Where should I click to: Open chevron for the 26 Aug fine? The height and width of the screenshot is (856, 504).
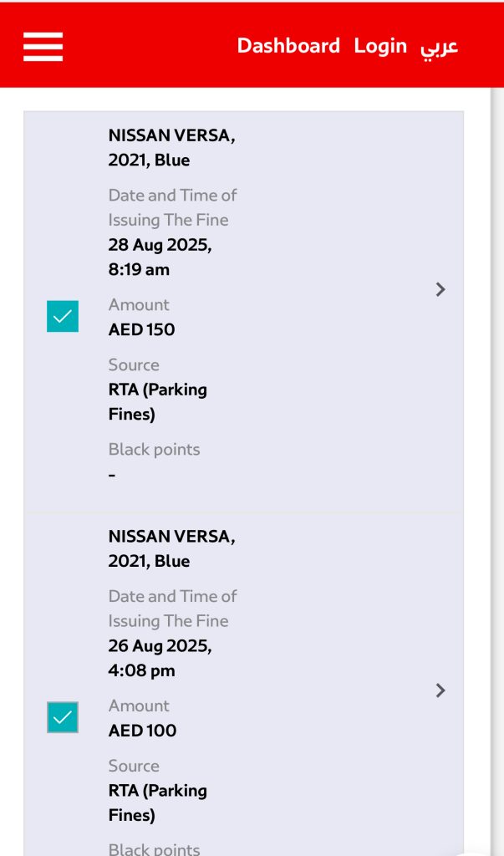[x=440, y=690]
